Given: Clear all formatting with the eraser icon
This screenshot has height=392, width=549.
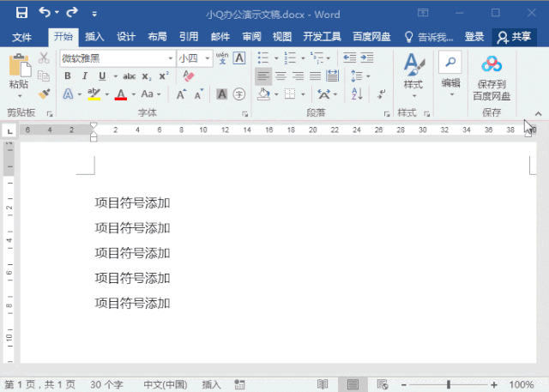Looking at the screenshot, I should [x=189, y=76].
